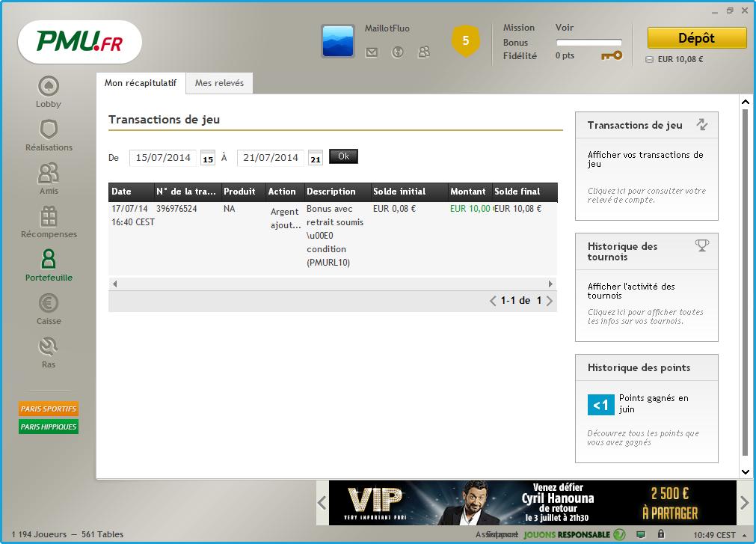
Task: Sort by the Solde initial column header
Action: [x=409, y=192]
